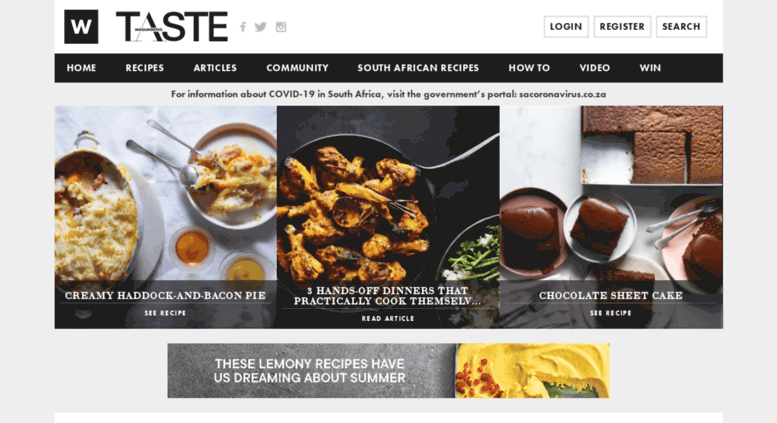Open the lemony recipes summer banner
The image size is (777, 423).
[x=388, y=370]
